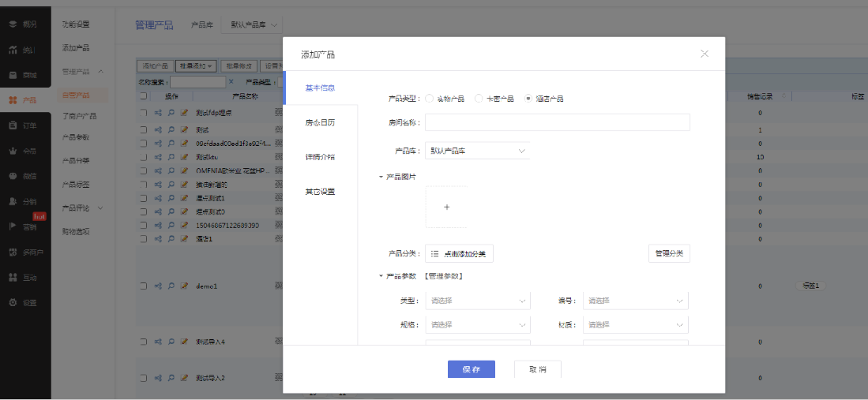Tick the checkbox on the 测试导入2 row
This screenshot has height=400, width=868.
(144, 378)
